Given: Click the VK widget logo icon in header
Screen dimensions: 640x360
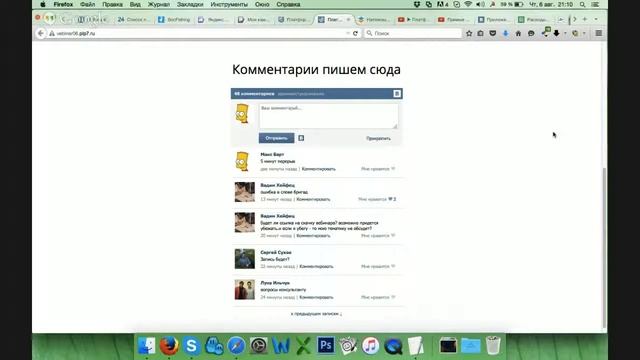Looking at the screenshot, I should click(397, 94).
